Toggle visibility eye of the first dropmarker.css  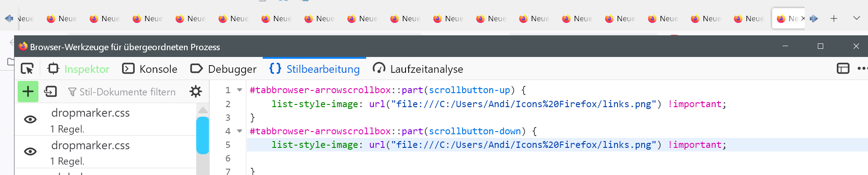[30, 119]
